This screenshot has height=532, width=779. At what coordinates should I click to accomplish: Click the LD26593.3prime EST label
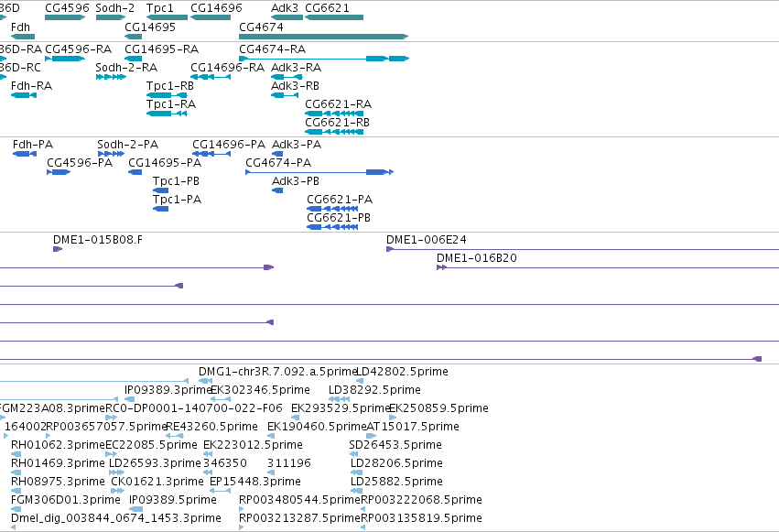[155, 463]
